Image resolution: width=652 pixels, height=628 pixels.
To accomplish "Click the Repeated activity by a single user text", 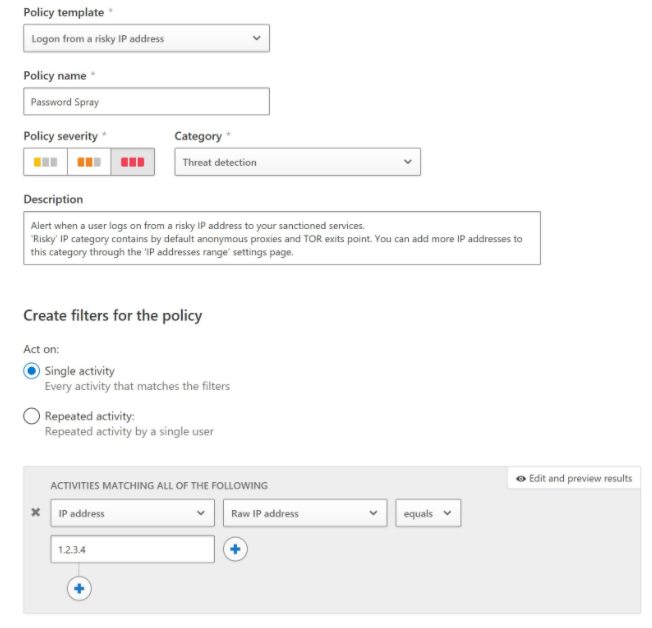I will tap(129, 431).
